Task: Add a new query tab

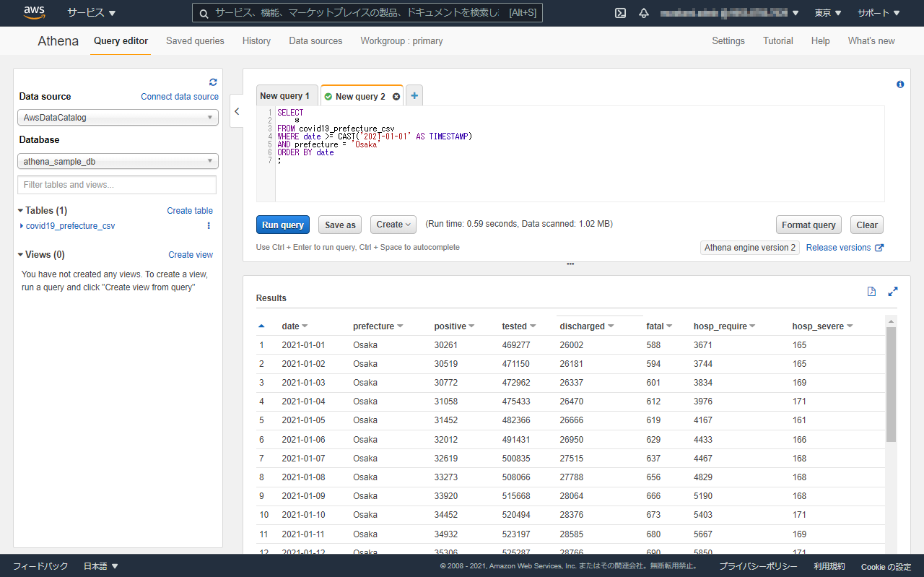Action: pos(414,95)
